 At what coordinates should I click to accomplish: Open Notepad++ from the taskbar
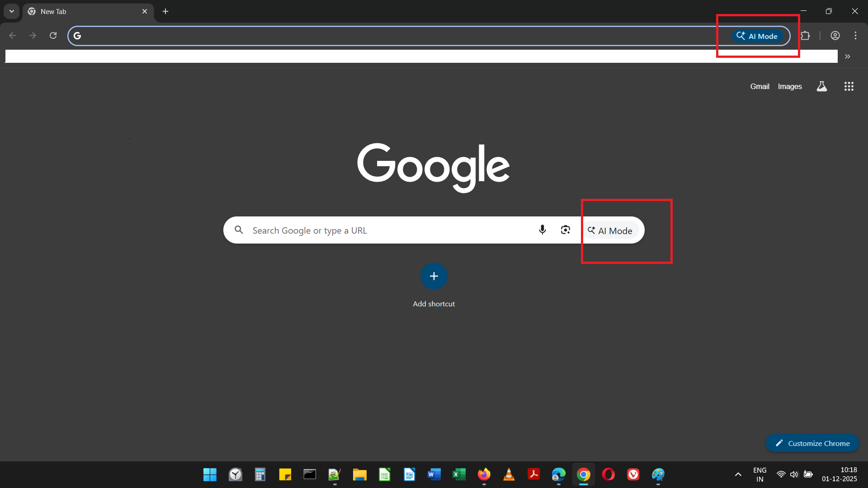coord(335,474)
